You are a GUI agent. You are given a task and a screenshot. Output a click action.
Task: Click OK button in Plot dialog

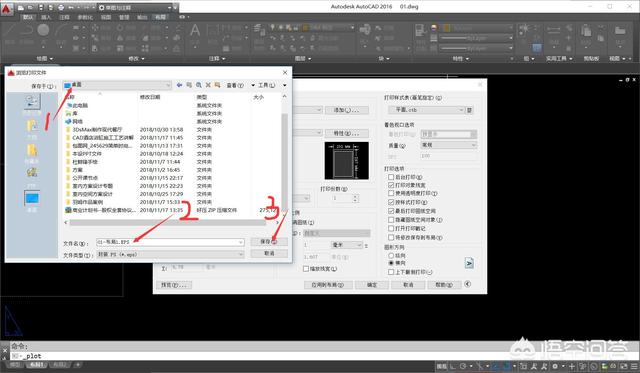(x=372, y=285)
